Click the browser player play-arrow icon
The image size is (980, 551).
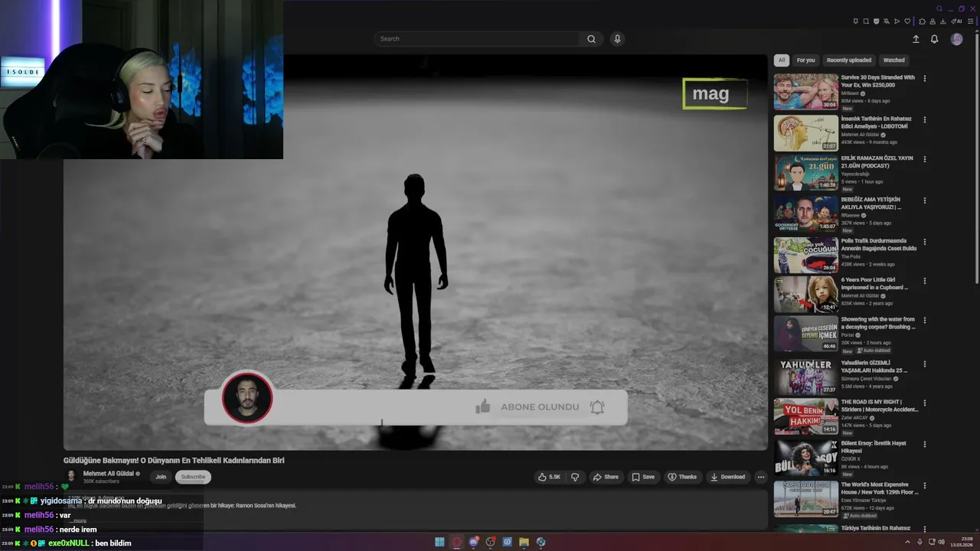[897, 21]
